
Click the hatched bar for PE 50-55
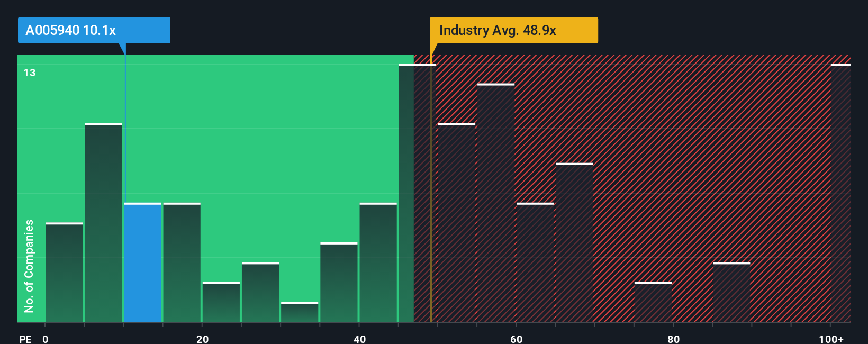pos(457,223)
